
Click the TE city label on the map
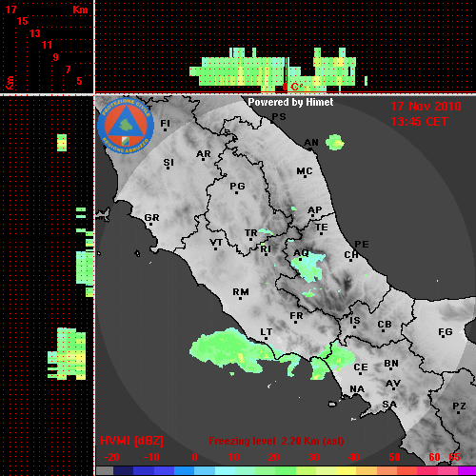coord(322,228)
